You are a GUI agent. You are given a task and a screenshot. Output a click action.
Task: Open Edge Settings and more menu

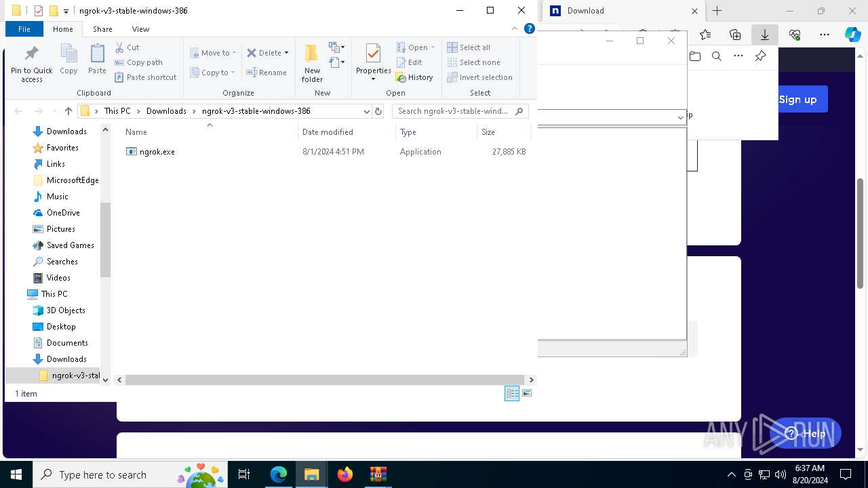(x=825, y=35)
